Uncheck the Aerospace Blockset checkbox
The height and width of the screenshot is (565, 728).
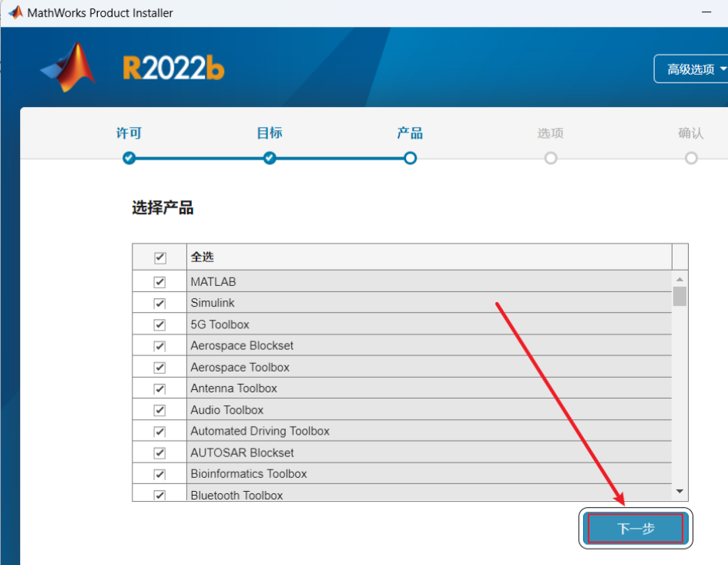tap(159, 345)
